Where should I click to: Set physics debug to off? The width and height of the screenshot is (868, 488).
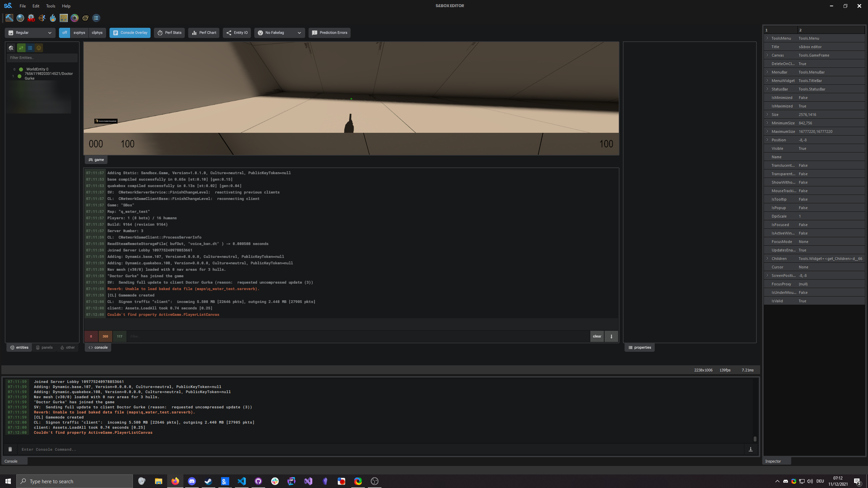[x=64, y=33]
